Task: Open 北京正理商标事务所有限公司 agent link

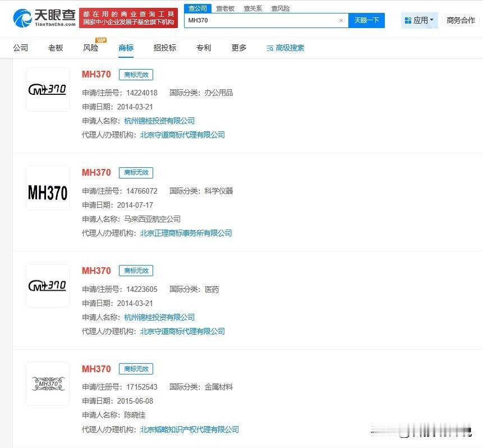Action: [x=186, y=233]
